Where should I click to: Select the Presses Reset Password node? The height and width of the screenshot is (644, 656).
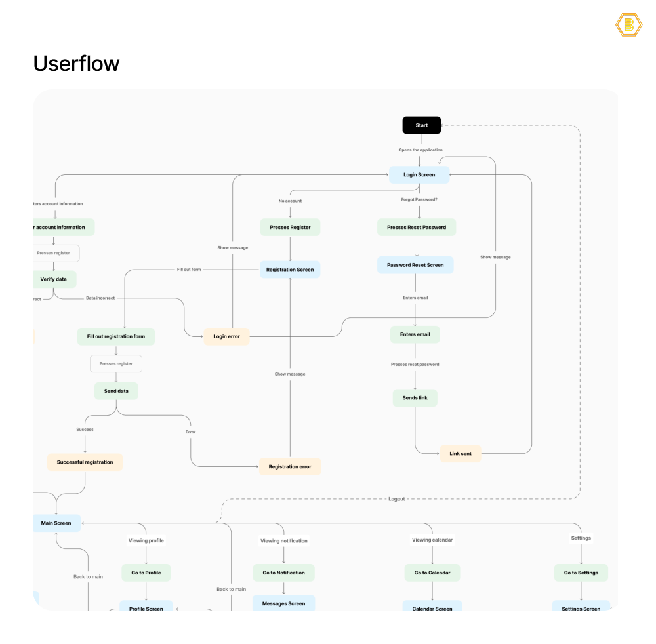(x=417, y=228)
